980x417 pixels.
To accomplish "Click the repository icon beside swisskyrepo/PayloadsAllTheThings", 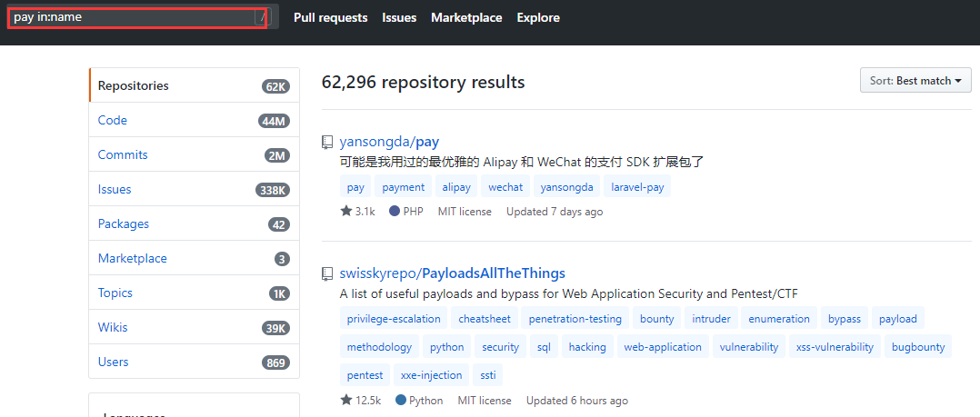I will (x=327, y=273).
